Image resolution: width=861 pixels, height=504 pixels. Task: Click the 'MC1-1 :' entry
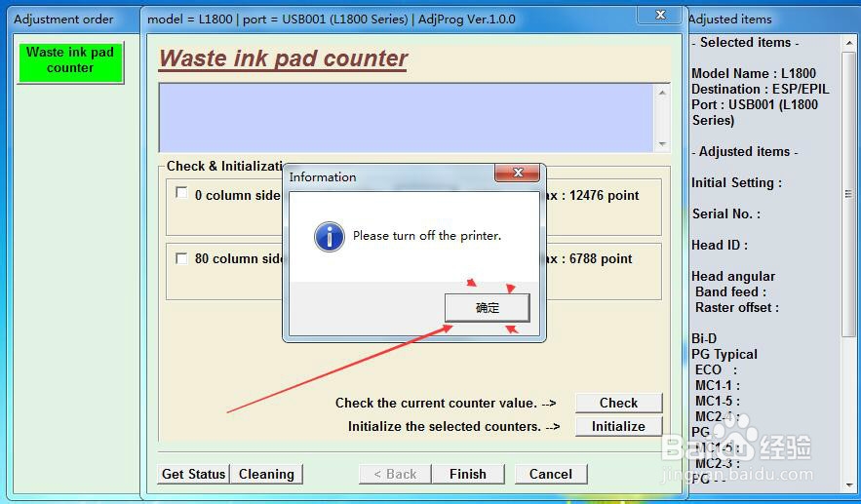click(x=717, y=385)
